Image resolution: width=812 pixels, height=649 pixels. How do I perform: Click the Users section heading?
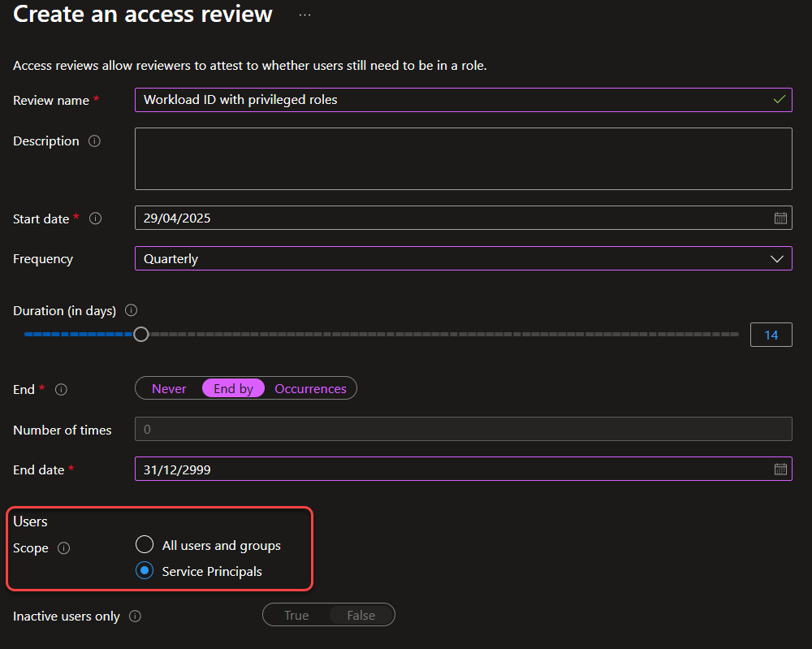coord(30,521)
